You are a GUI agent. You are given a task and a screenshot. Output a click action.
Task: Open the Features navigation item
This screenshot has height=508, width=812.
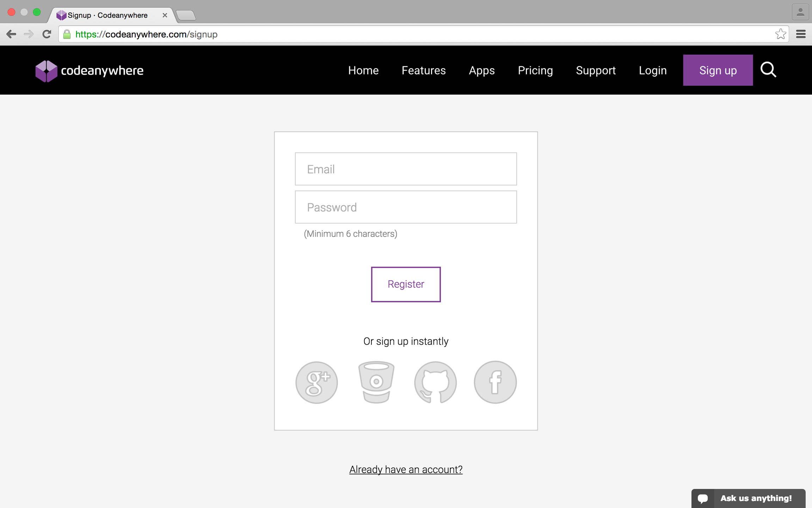pos(424,70)
